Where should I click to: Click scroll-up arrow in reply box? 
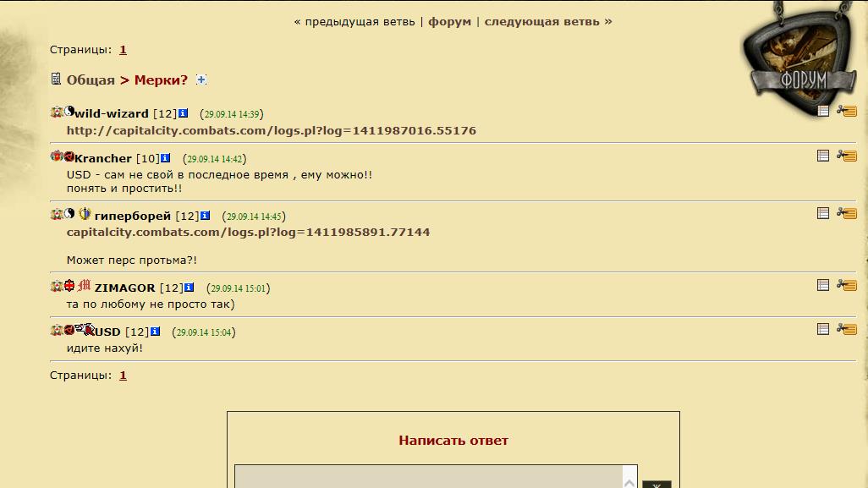point(629,482)
